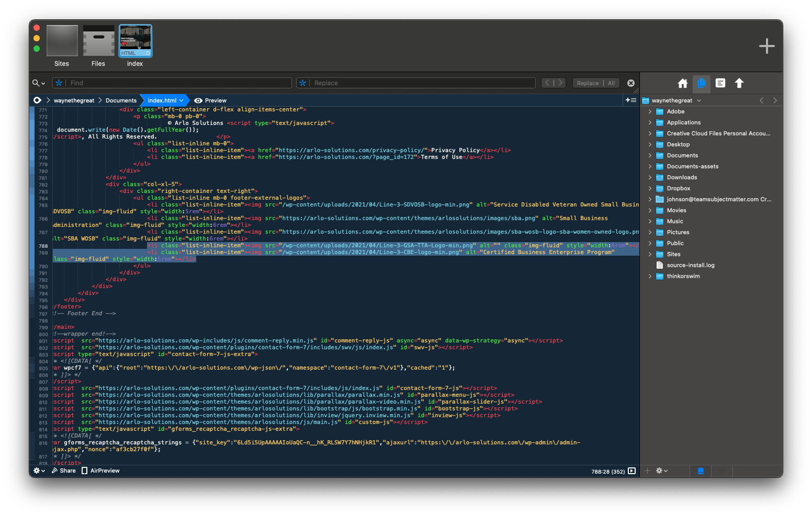This screenshot has width=812, height=516.
Task: Click the split editor plus icon
Action: click(x=630, y=100)
